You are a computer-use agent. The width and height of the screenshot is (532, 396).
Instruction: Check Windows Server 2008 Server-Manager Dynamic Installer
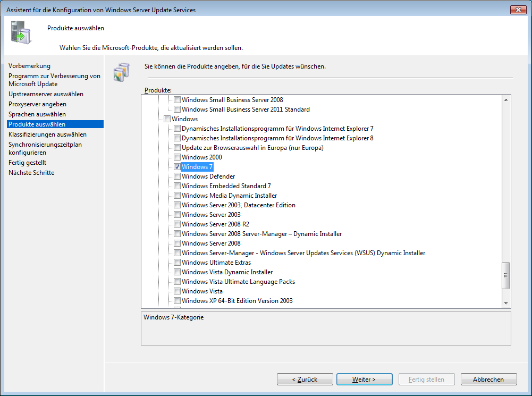(177, 234)
